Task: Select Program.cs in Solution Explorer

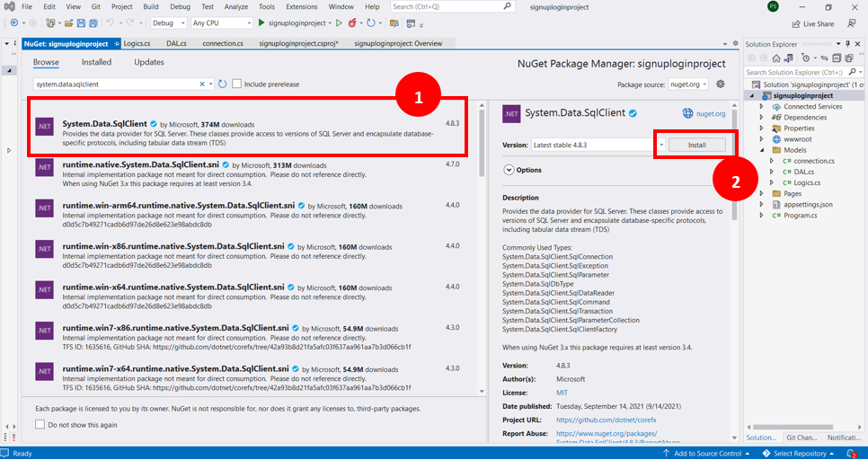Action: (x=800, y=216)
